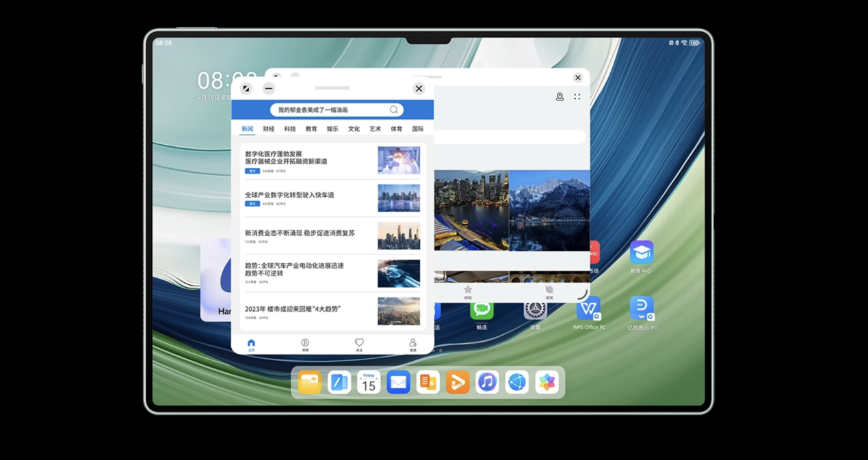Viewport: 868px width, 460px height.
Task: Click the electric car article thumbnail
Action: (x=399, y=273)
